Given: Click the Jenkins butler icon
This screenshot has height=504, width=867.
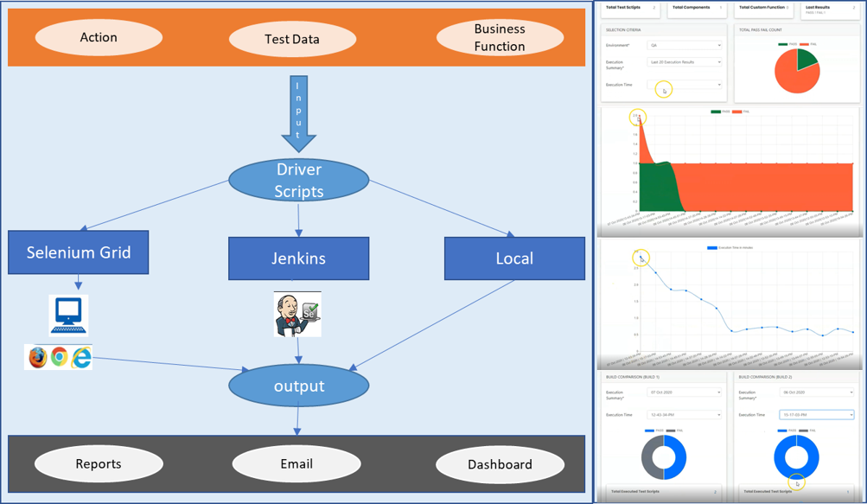Looking at the screenshot, I should pos(297,314).
